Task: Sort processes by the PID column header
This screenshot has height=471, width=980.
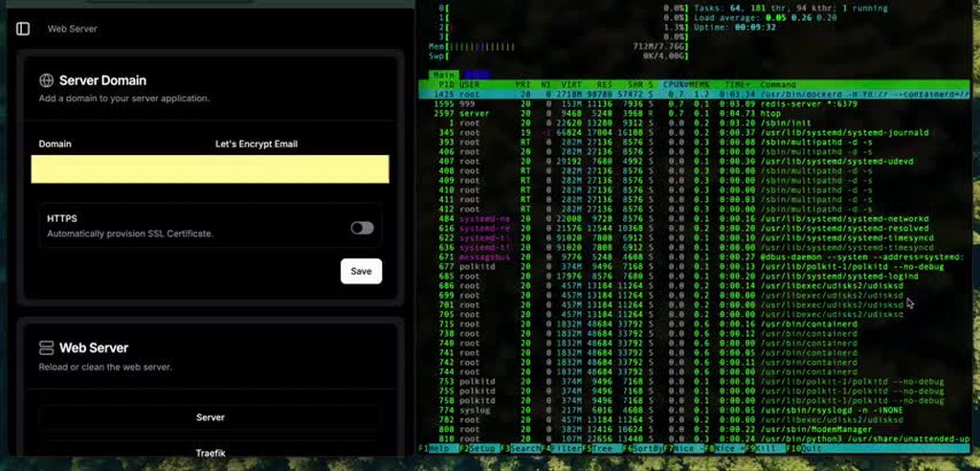Action: pyautogui.click(x=445, y=85)
